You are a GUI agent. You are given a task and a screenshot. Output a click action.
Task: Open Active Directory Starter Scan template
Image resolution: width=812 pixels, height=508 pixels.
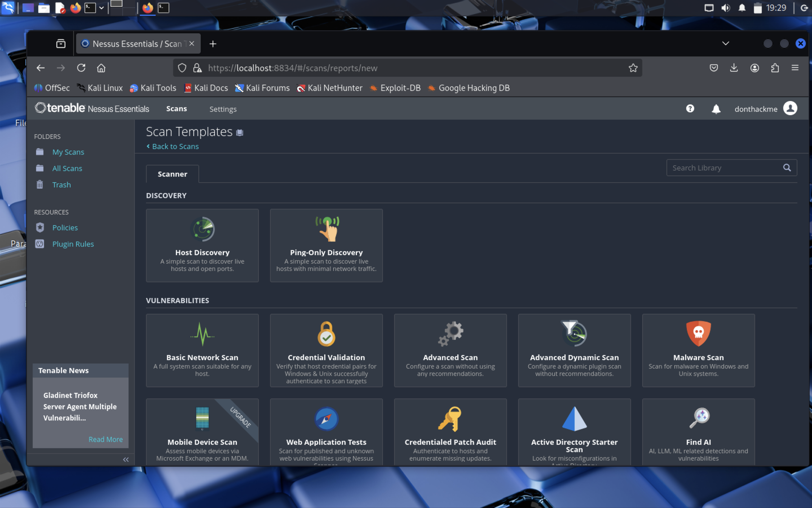(574, 432)
